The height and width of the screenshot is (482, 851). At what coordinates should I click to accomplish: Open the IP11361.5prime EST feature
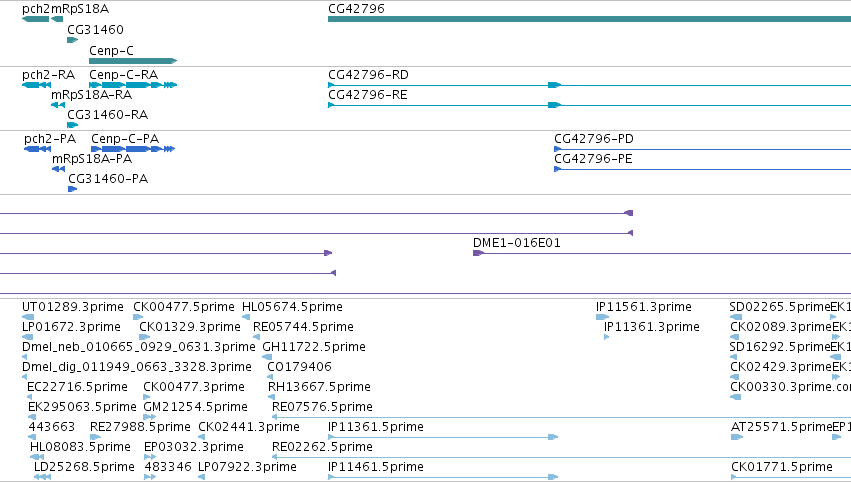point(443,437)
